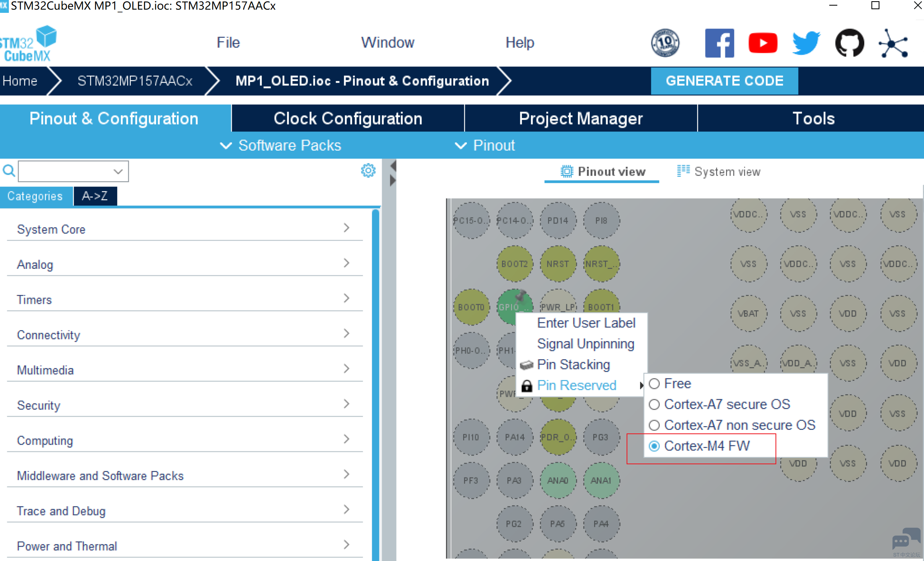Collapse the left panel with splitter arrow
The width and height of the screenshot is (924, 561).
click(393, 165)
